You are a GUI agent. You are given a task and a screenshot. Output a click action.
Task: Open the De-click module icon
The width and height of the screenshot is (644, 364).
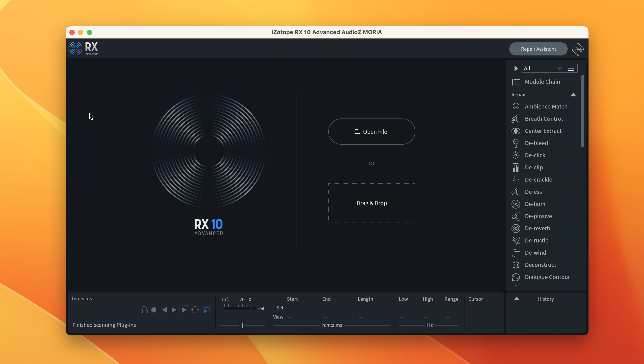click(x=515, y=155)
